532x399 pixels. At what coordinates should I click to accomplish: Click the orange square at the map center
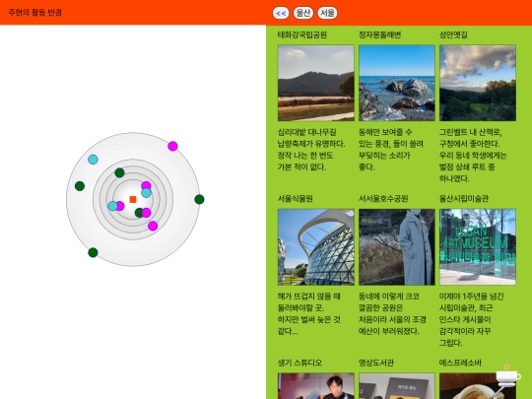(x=133, y=199)
